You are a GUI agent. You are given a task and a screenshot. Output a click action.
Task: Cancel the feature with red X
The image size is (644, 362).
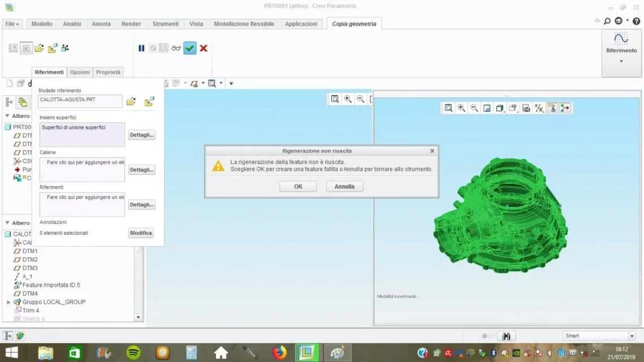click(204, 49)
